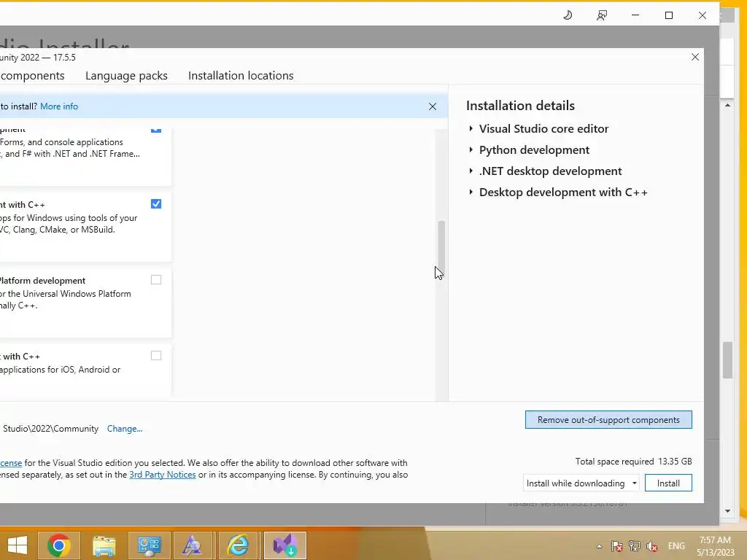Open Google Chrome from the taskbar
The height and width of the screenshot is (560, 747).
(58, 545)
